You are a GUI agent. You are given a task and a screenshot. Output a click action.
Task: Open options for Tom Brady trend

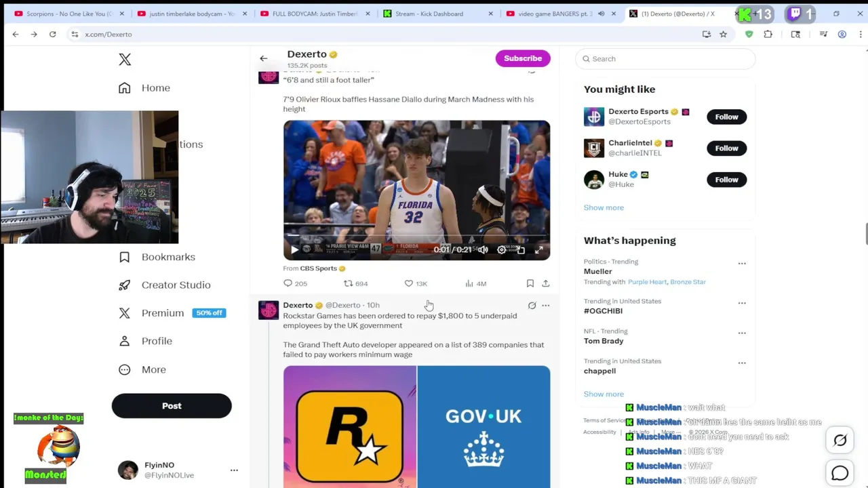[742, 333]
